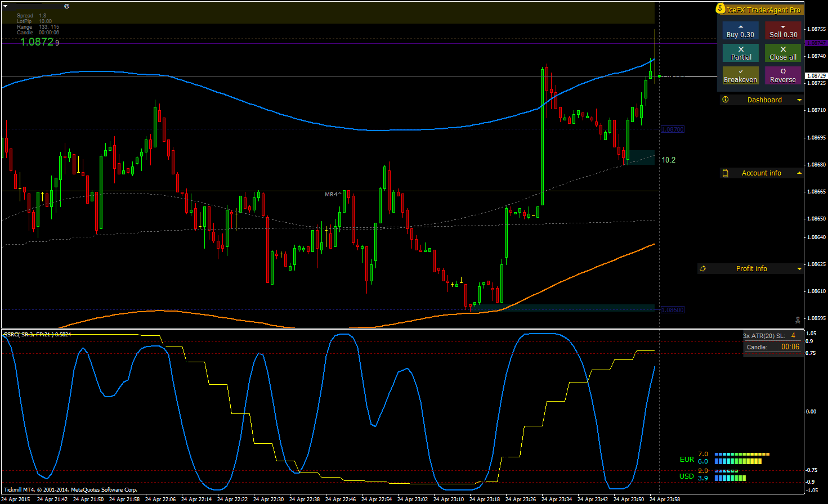828x504 pixels.
Task: Open the chart one-click trading triangle
Action: [x=6, y=6]
